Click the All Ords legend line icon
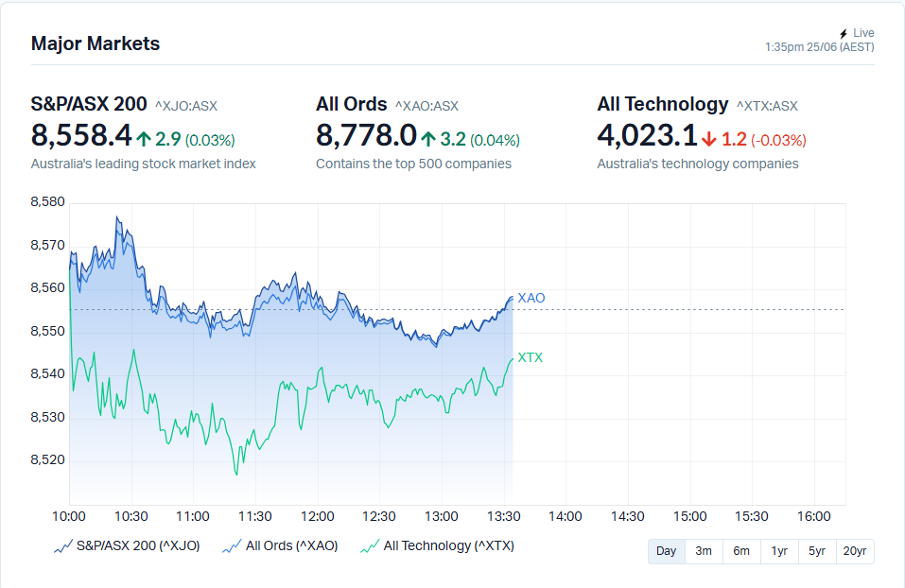This screenshot has height=588, width=905. pos(232,545)
